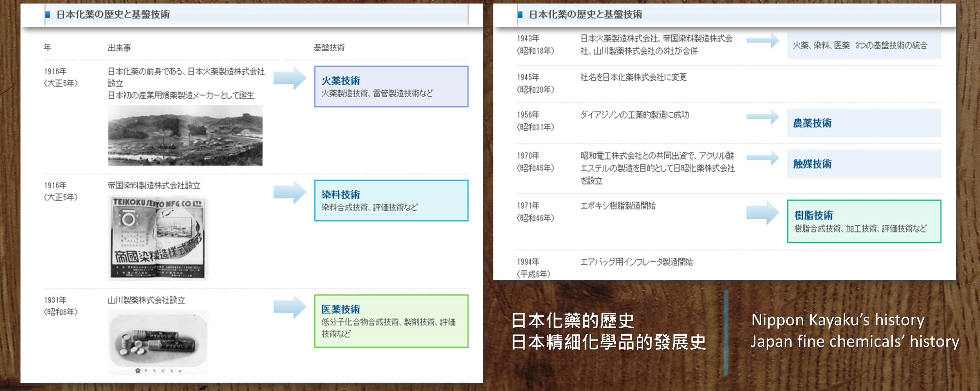Click the arrow pointing to 触媒技術

(763, 158)
